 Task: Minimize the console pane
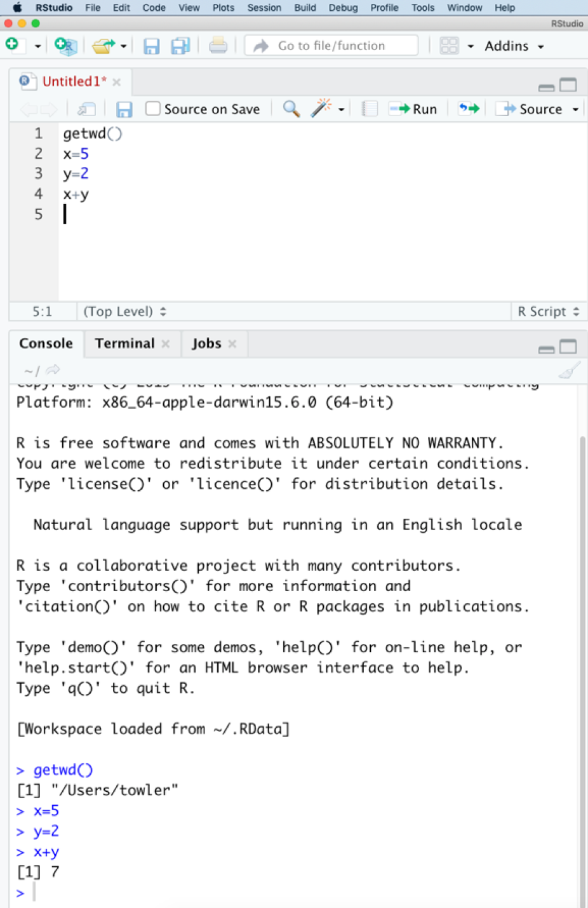click(546, 349)
